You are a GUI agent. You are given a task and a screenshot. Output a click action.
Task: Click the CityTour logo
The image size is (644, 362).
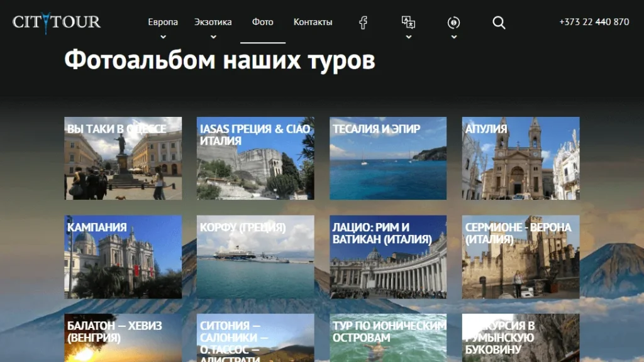[56, 23]
